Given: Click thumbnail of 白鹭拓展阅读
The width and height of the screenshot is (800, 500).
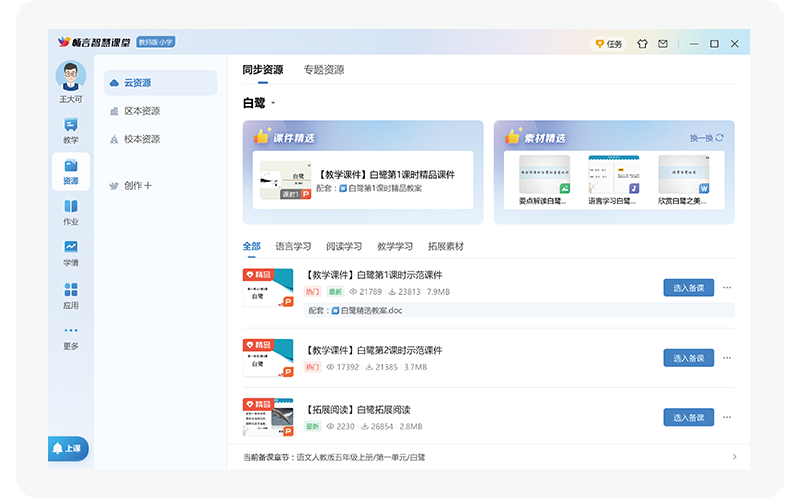Looking at the screenshot, I should pos(268,417).
